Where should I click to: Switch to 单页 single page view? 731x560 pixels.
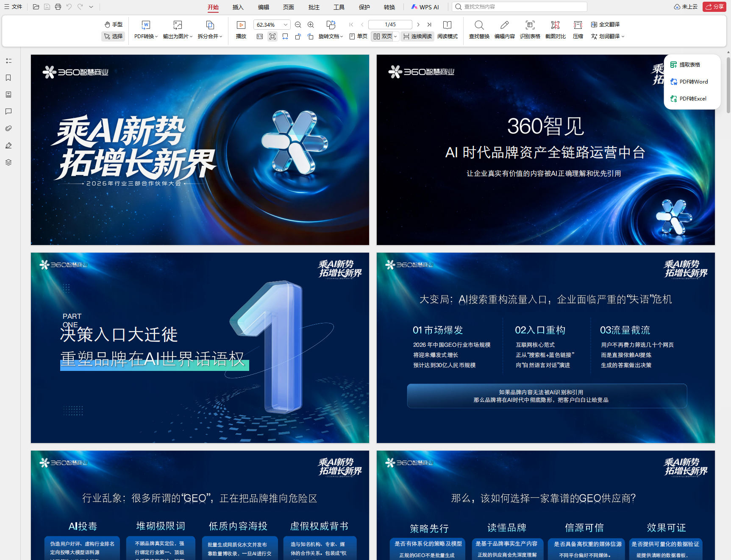359,36
